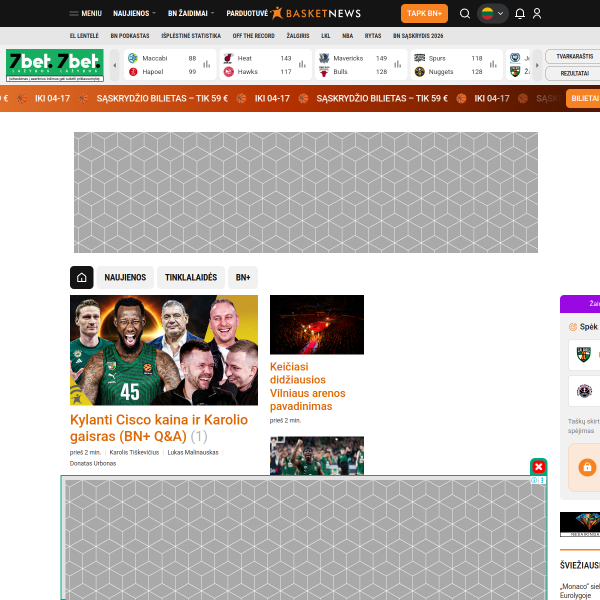
Task: Open author Karolis Tiškevičius
Action: 134,453
